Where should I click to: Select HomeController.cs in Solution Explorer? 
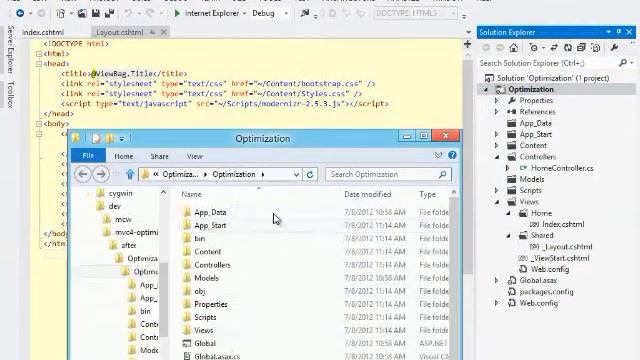pyautogui.click(x=562, y=168)
